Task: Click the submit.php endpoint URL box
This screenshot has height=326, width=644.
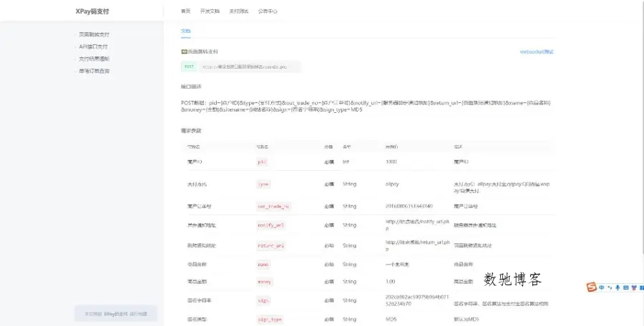Action: coord(250,66)
